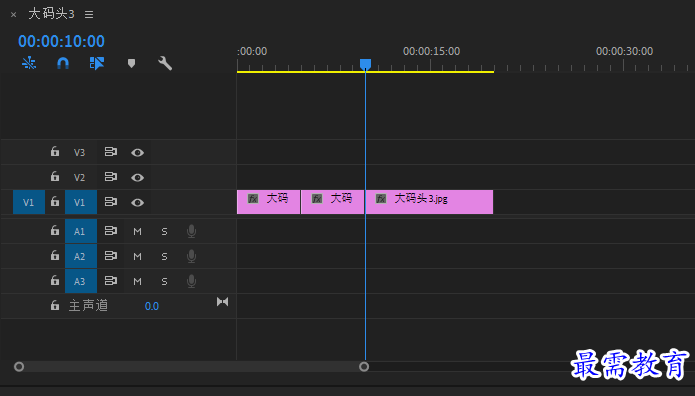This screenshot has width=695, height=396.
Task: Toggle lock on track A1
Action: click(55, 230)
